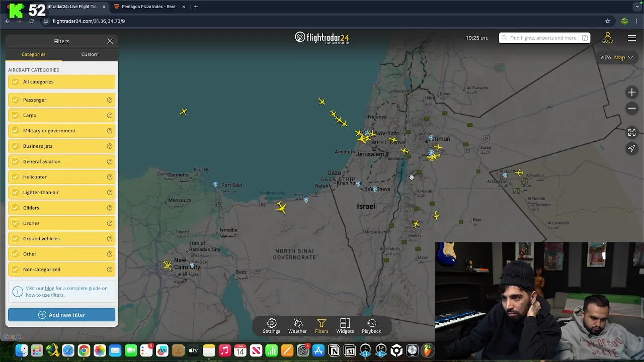Select the Categories tab

[x=33, y=54]
